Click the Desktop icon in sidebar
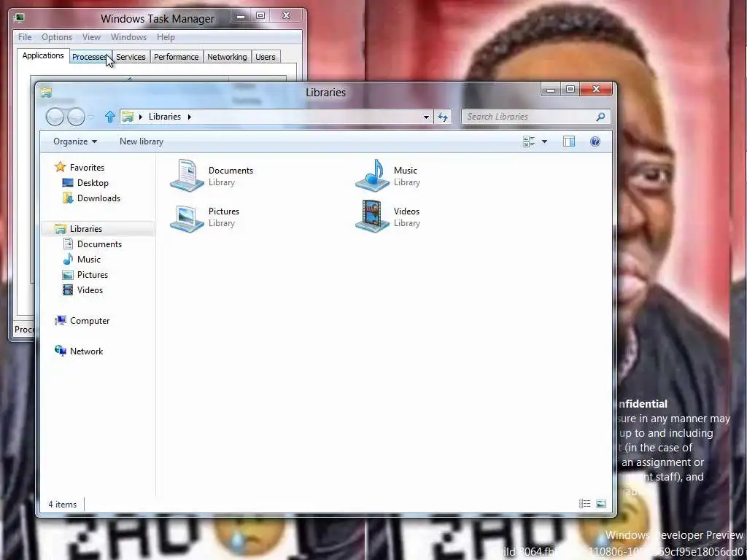747x560 pixels. coord(68,183)
